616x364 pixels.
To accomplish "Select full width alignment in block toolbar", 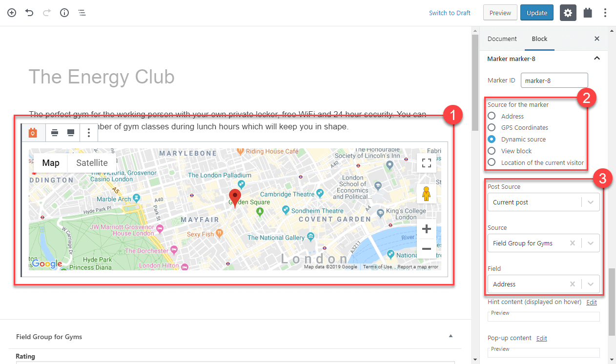I will (71, 133).
